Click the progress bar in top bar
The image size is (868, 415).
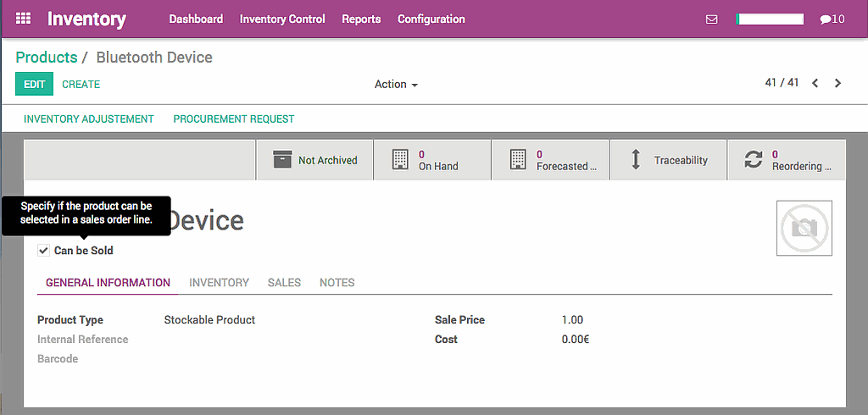(771, 19)
